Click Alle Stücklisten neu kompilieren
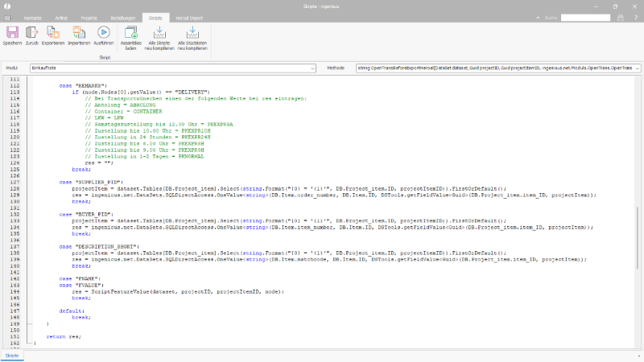Screen dimensions: 644x362 (192, 36)
